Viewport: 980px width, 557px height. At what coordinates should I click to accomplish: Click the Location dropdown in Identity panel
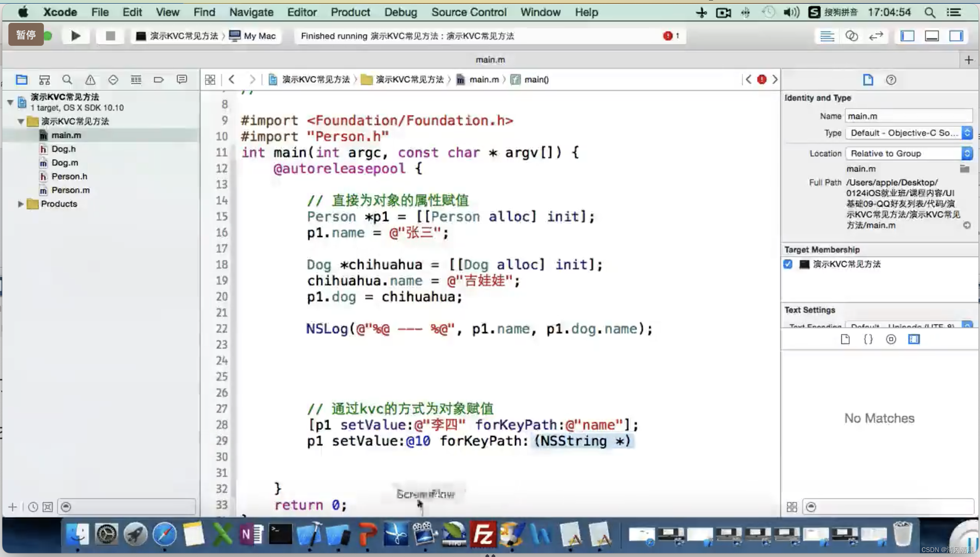(908, 153)
